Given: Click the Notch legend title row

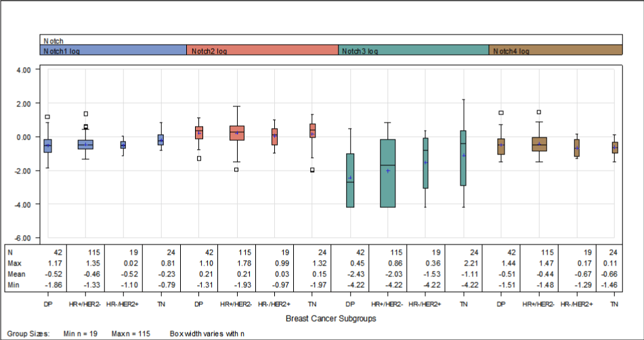Looking at the screenshot, I should [331, 41].
